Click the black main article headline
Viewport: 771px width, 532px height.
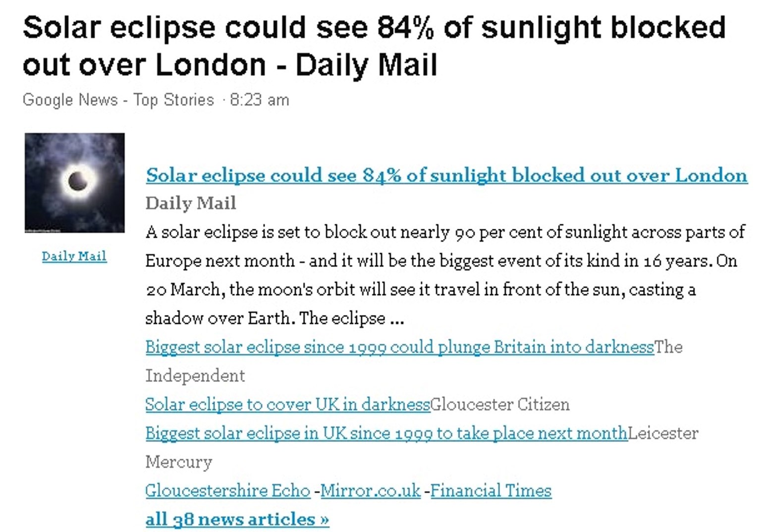tap(374, 46)
